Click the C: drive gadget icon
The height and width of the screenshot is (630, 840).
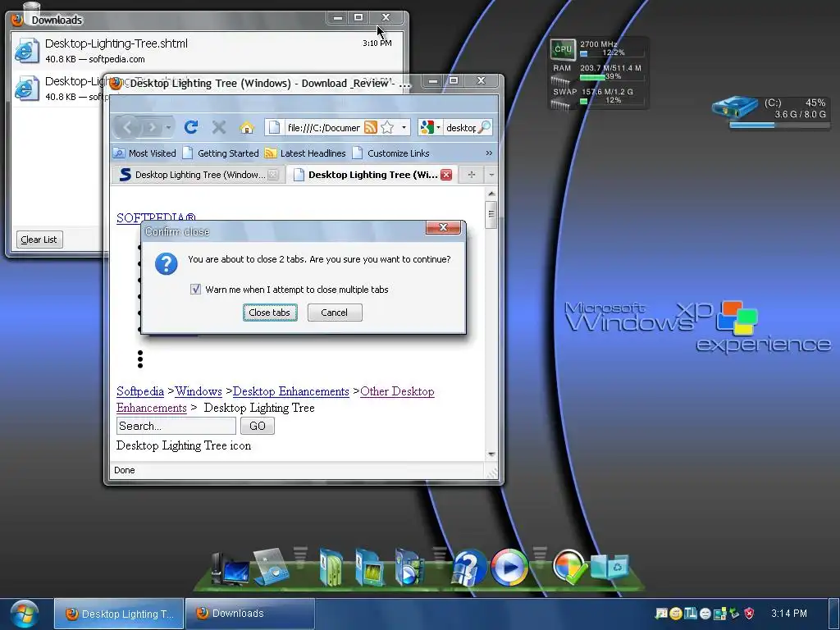click(735, 107)
